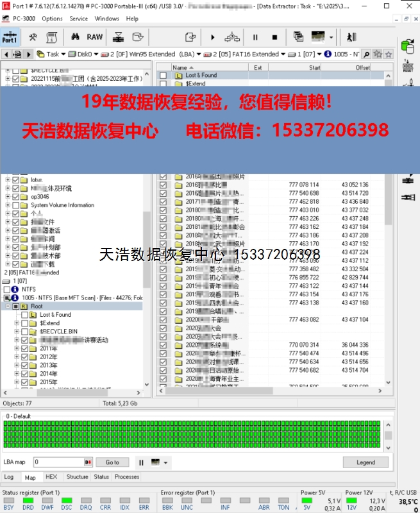Image resolution: width=420 pixels, height=513 pixels.
Task: Check the Lost & Found checkbox in tree
Action: [24, 315]
